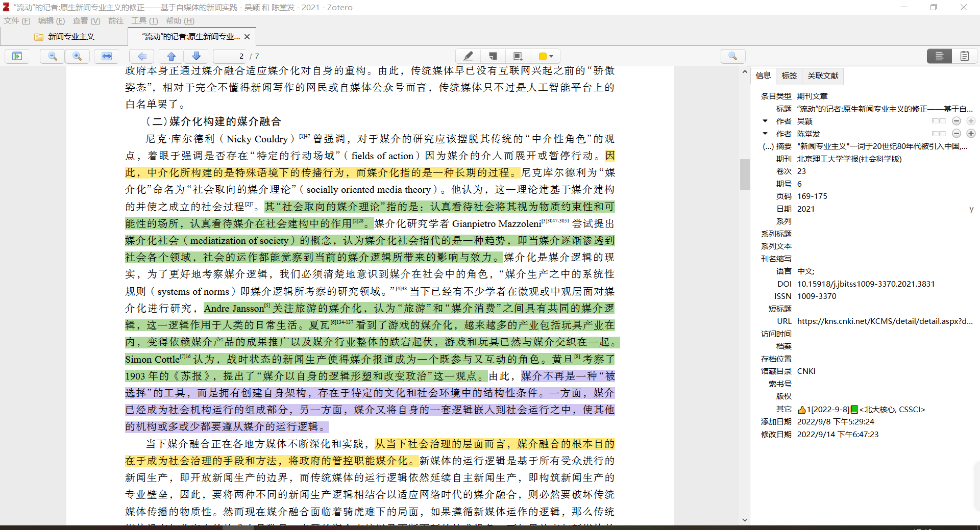Viewport: 980px width, 530px height.
Task: Switch to the item info pane view
Action: click(x=939, y=56)
